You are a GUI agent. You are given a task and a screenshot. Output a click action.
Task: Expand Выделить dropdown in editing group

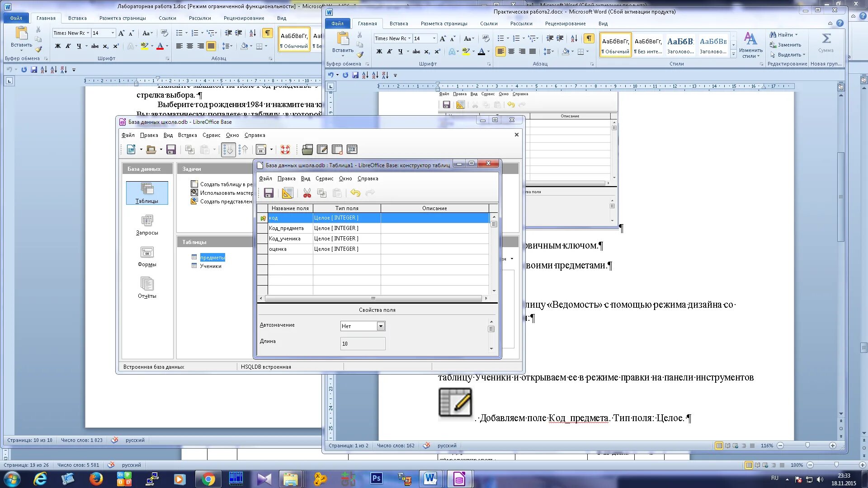804,55
